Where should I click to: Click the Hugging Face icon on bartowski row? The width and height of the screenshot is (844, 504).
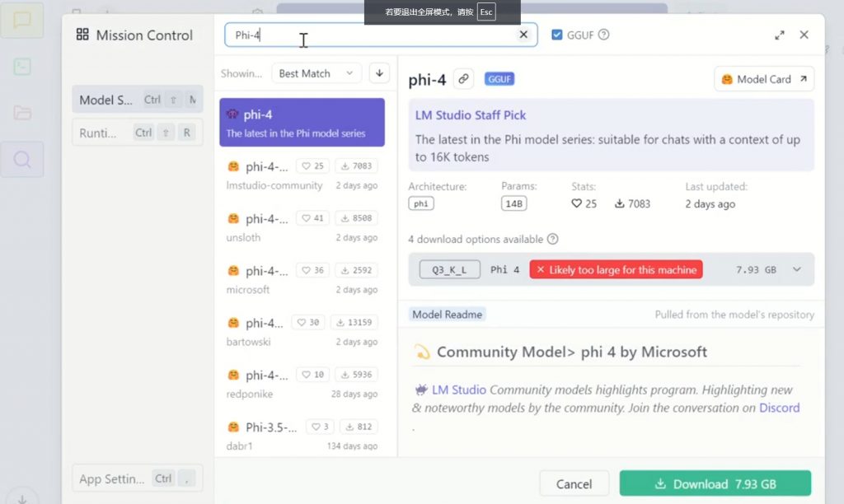coord(233,323)
